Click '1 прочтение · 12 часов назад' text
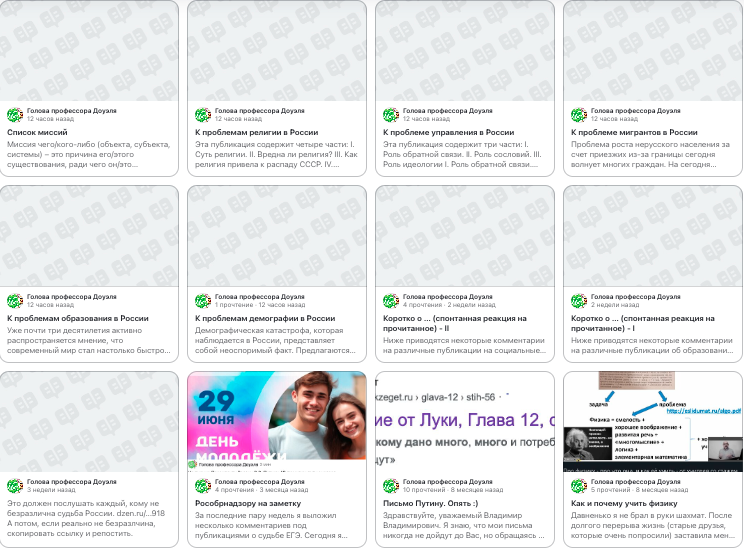Image resolution: width=744 pixels, height=550 pixels. click(260, 305)
